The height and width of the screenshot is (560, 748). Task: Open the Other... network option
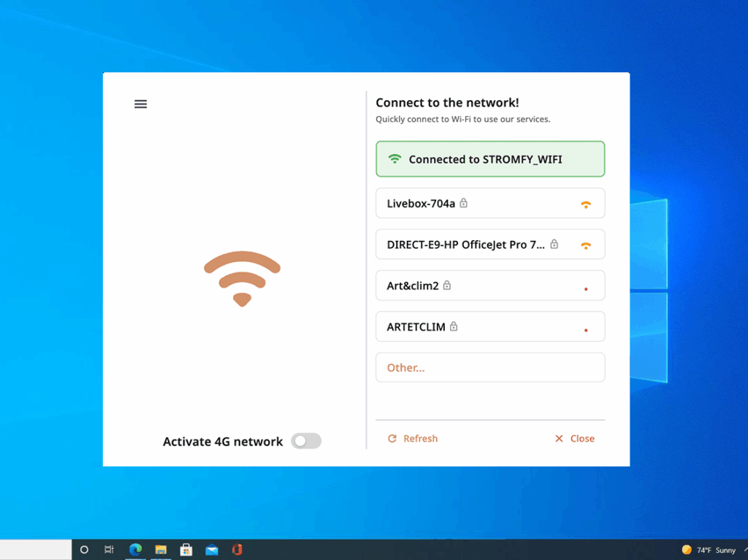pyautogui.click(x=490, y=368)
